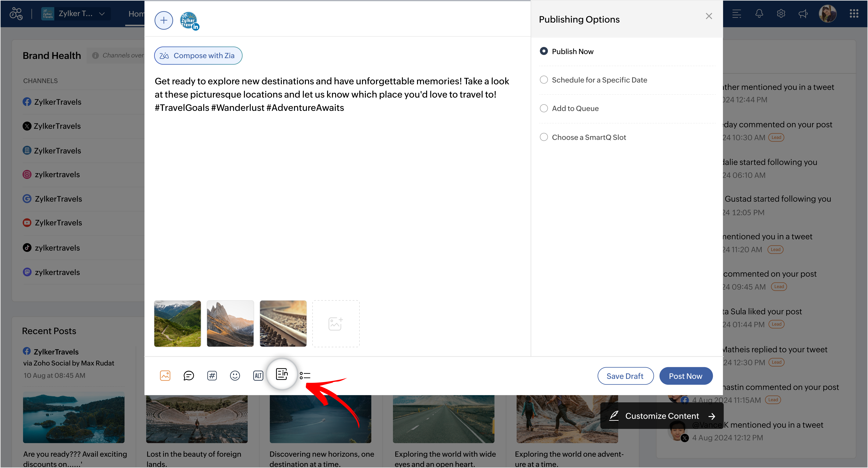Open the apps grid launcher icon
Image resolution: width=868 pixels, height=468 pixels.
[x=854, y=14]
